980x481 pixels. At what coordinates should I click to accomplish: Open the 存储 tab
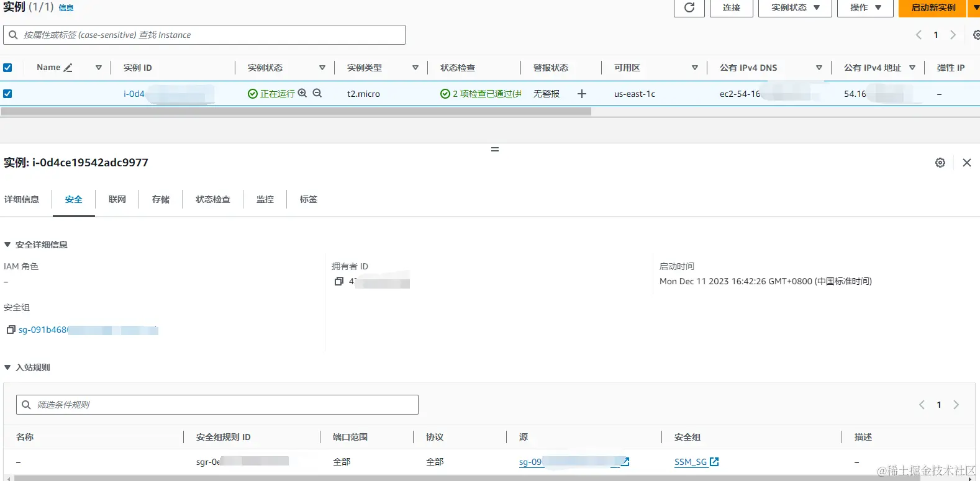click(161, 199)
